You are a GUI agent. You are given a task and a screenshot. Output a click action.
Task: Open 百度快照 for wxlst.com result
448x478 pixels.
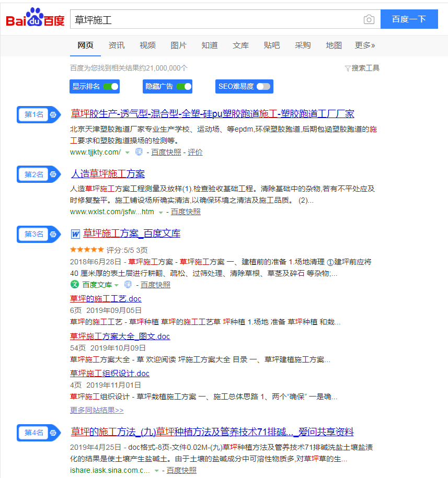click(x=186, y=212)
